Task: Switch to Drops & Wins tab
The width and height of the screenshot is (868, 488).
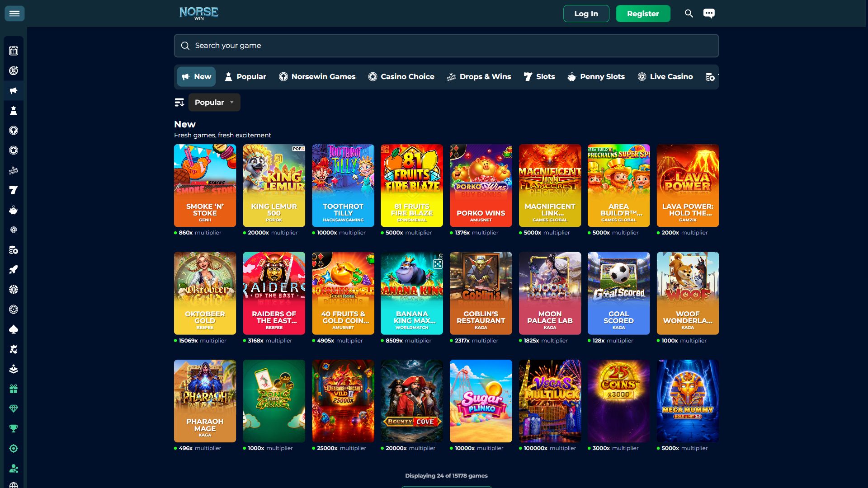Action: click(479, 77)
